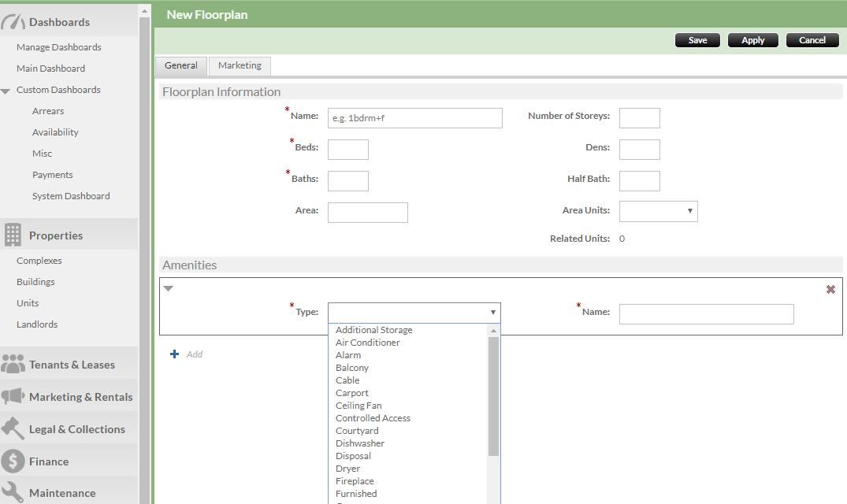The height and width of the screenshot is (504, 847).
Task: Switch to the Marketing tab
Action: point(240,66)
